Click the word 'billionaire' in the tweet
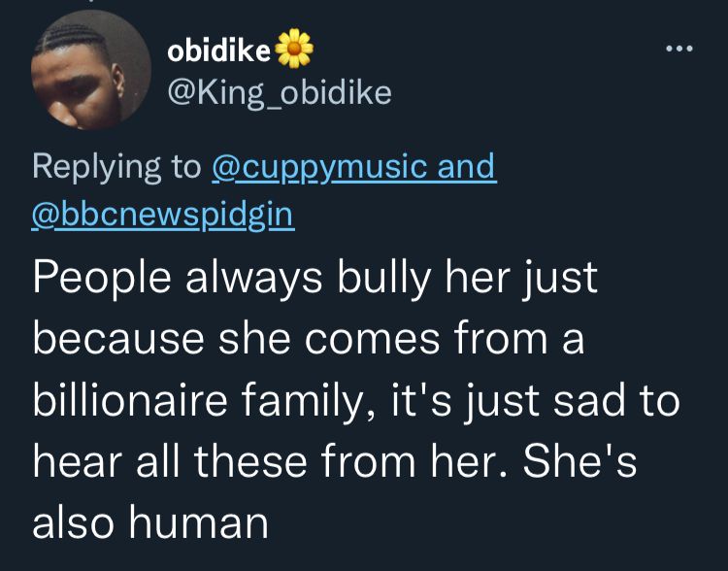Screen dimensions: 728x571 (130, 399)
